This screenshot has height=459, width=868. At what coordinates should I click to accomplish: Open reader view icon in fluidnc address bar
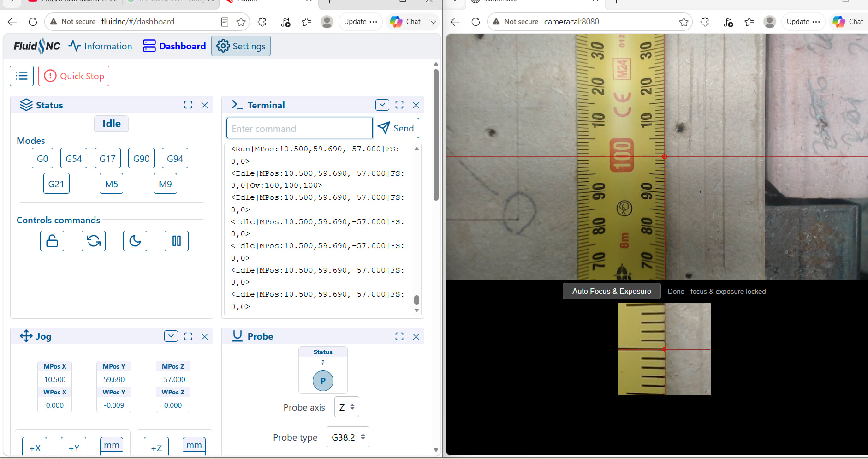tap(225, 22)
